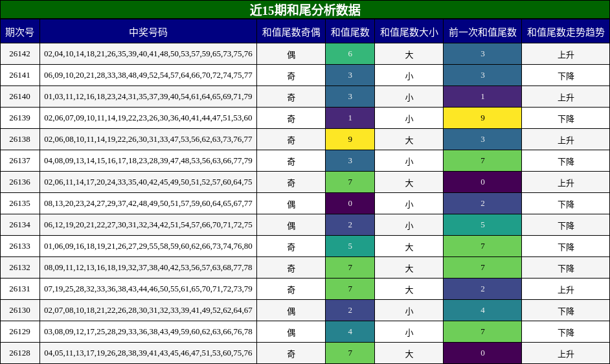Viewport: 610px width, 364px height.
Task: Click winning numbers of period 26142
Action: 148,54
